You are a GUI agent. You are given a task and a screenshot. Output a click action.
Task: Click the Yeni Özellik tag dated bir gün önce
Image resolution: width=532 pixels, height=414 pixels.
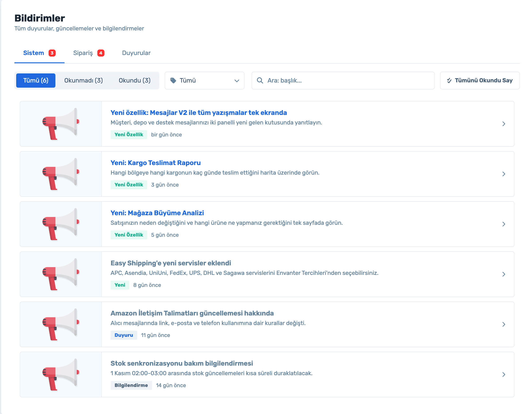129,135
